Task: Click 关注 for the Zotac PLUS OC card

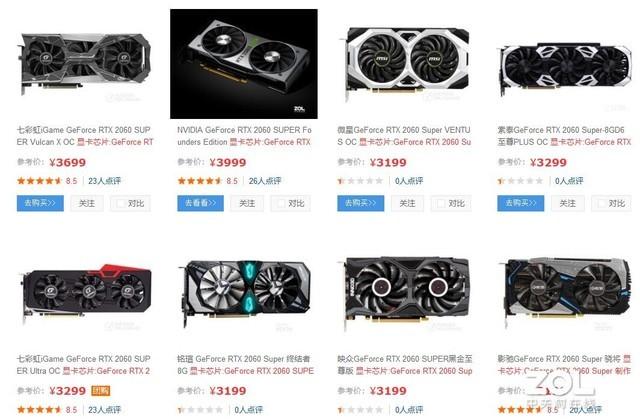Action: coord(567,203)
